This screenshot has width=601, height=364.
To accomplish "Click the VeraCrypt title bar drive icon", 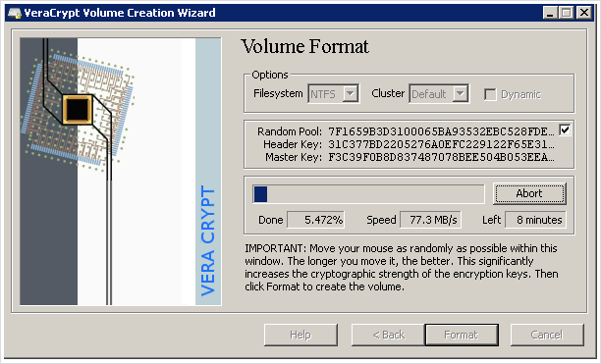I will click(x=15, y=13).
